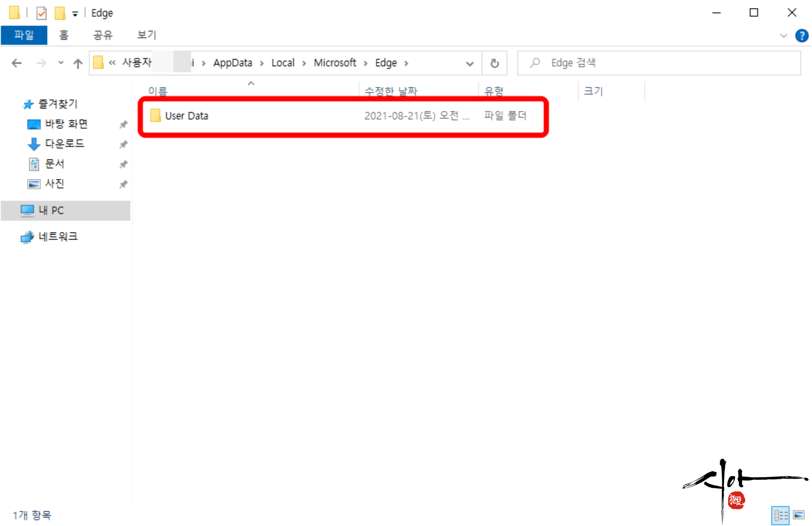Expand the address bar history dropdown
This screenshot has height=526, width=812.
[470, 63]
